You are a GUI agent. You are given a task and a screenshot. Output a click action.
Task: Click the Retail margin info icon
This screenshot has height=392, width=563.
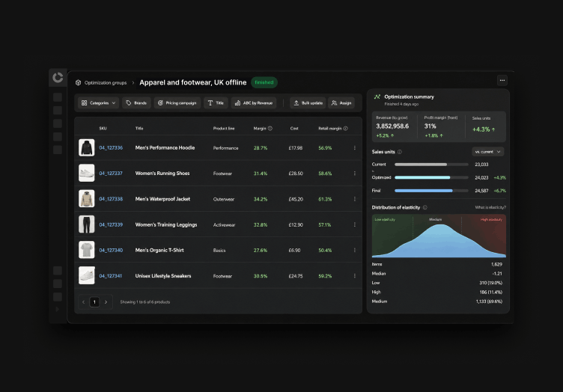point(345,129)
